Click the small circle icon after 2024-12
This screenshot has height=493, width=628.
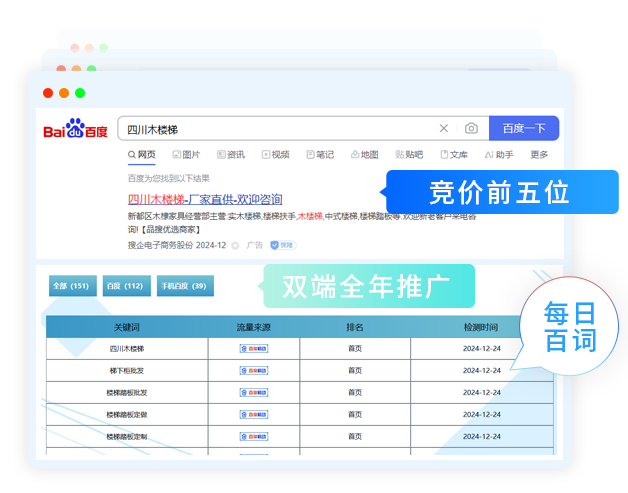pyautogui.click(x=236, y=245)
